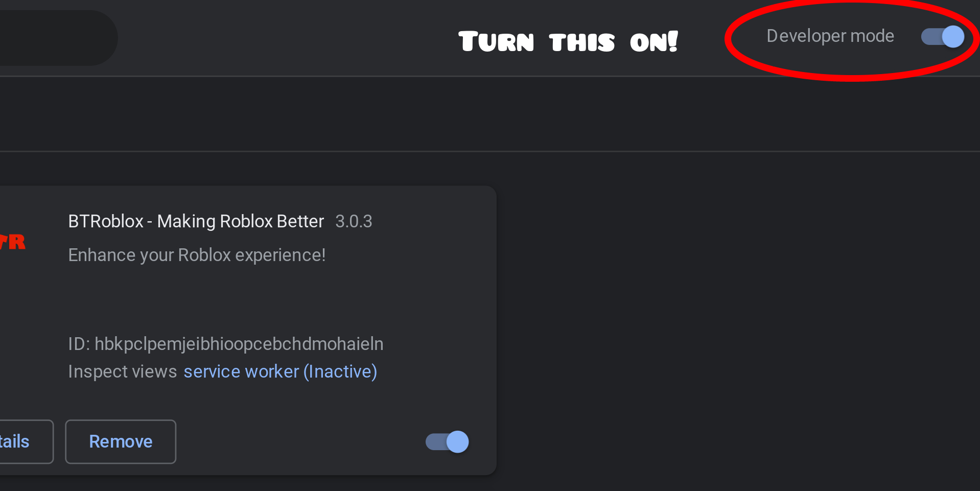Click the Inspect views label
The image size is (980, 491).
click(123, 371)
